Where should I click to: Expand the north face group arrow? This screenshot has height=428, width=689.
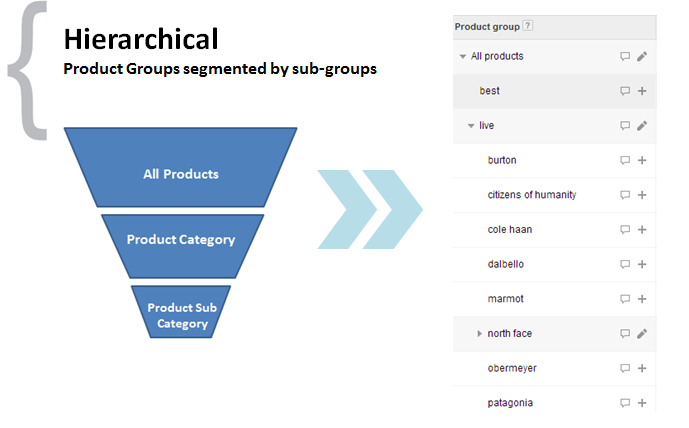479,334
